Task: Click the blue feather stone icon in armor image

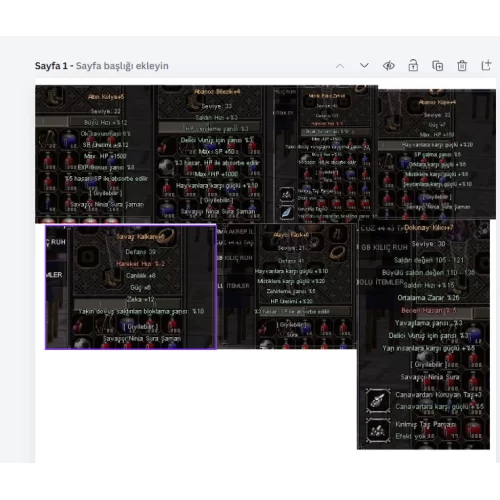Action: (286, 213)
